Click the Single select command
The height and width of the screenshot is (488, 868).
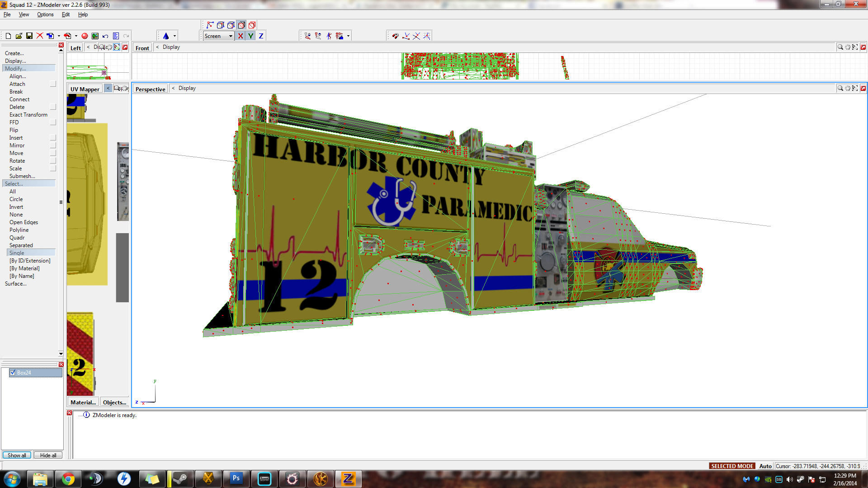point(31,253)
